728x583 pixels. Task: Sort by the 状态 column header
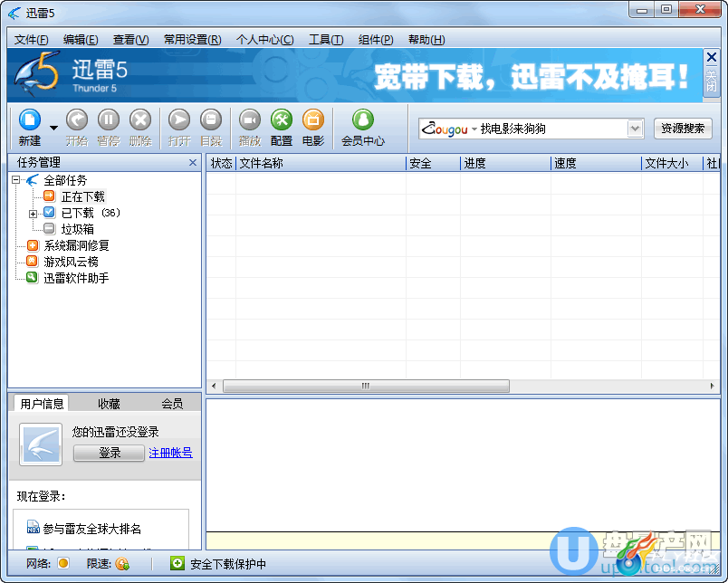coord(222,163)
